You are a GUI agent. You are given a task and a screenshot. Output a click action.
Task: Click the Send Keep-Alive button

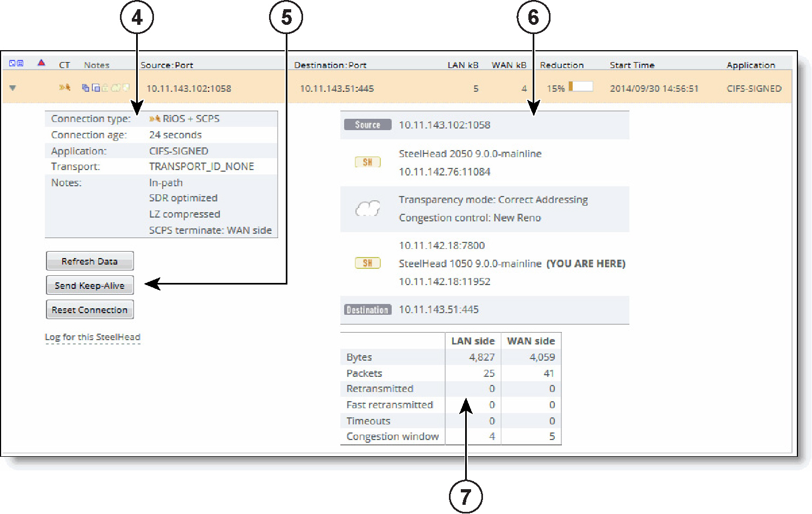90,285
